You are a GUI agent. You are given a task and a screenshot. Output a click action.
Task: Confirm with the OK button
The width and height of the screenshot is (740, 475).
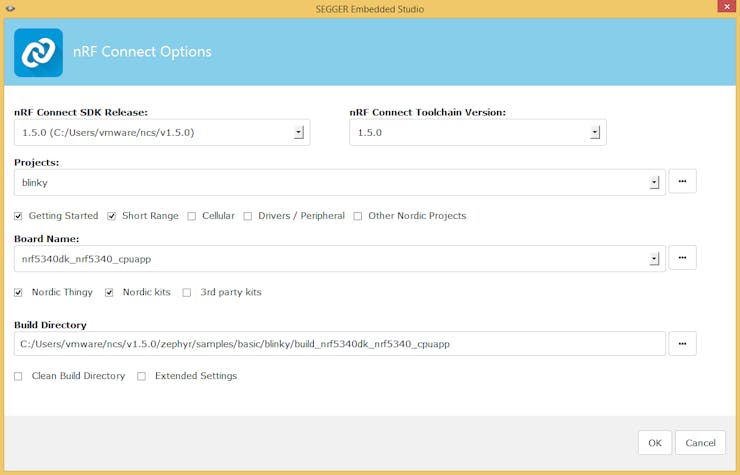pos(655,443)
